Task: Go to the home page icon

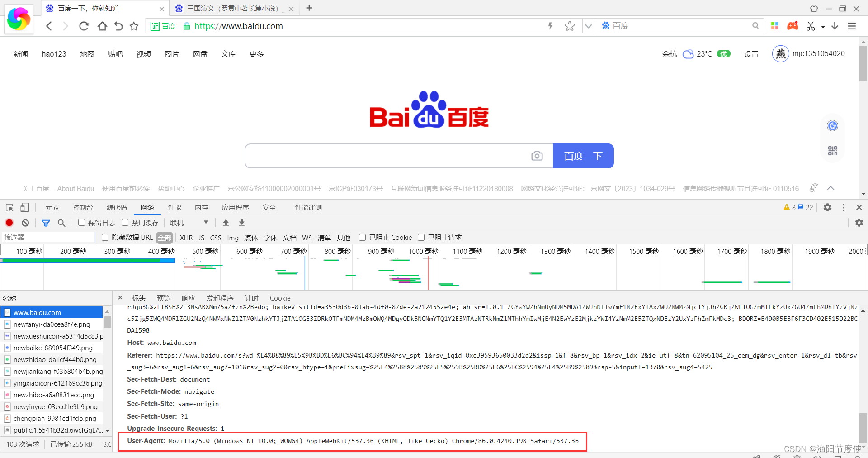Action: [x=102, y=26]
